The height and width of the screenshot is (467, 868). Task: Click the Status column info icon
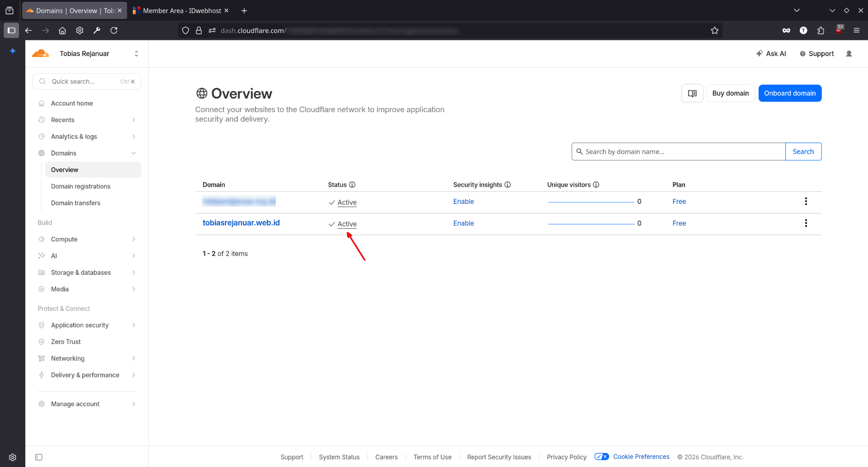[352, 185]
